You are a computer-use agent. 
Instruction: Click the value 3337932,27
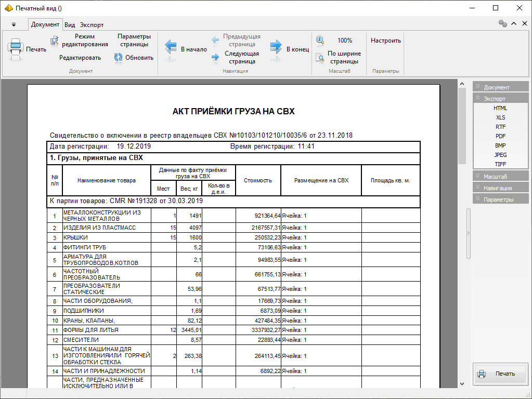(266, 330)
